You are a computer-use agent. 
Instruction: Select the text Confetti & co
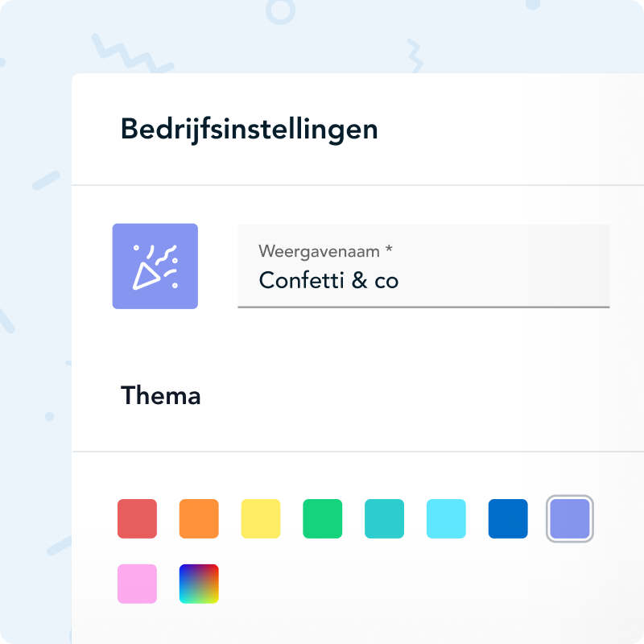(328, 281)
